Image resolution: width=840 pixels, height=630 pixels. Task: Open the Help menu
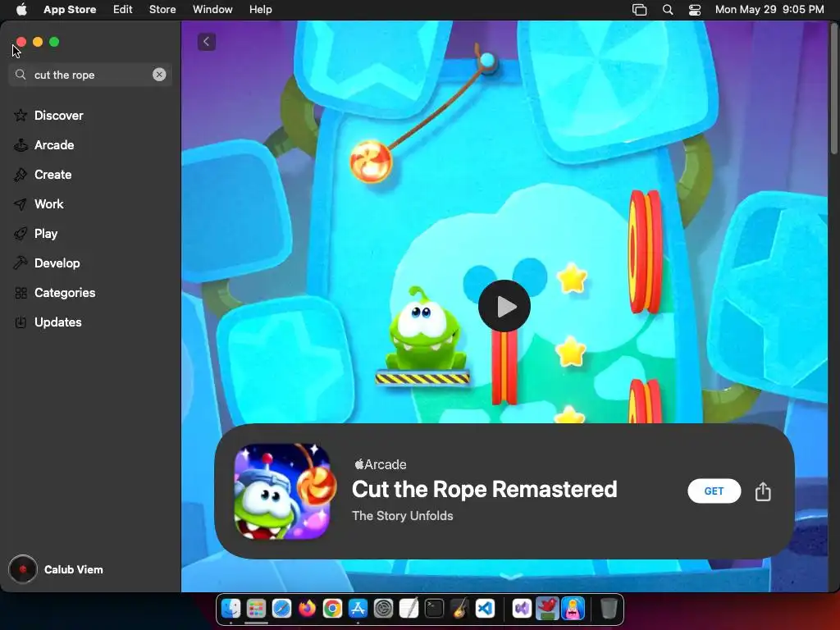tap(260, 9)
